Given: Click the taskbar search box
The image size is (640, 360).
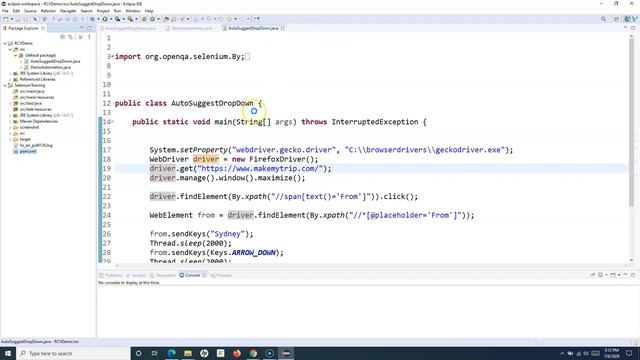Looking at the screenshot, I should tap(73, 353).
